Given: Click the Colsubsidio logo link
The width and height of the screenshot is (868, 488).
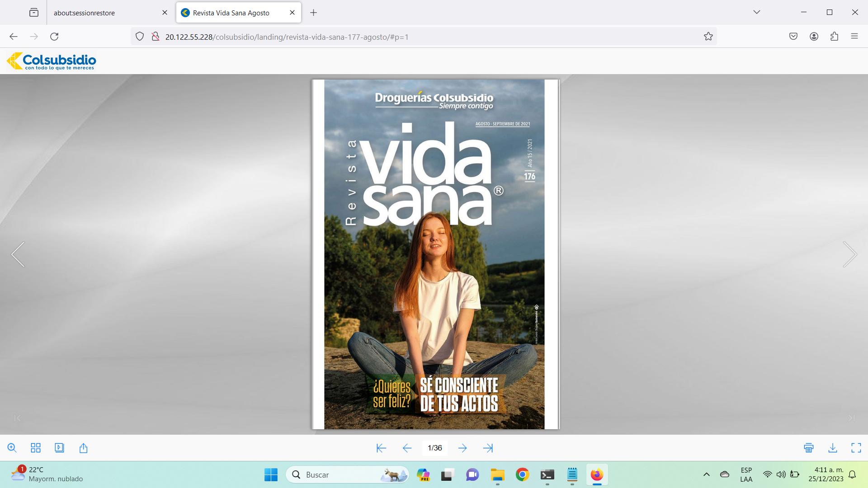Looking at the screenshot, I should [x=52, y=61].
